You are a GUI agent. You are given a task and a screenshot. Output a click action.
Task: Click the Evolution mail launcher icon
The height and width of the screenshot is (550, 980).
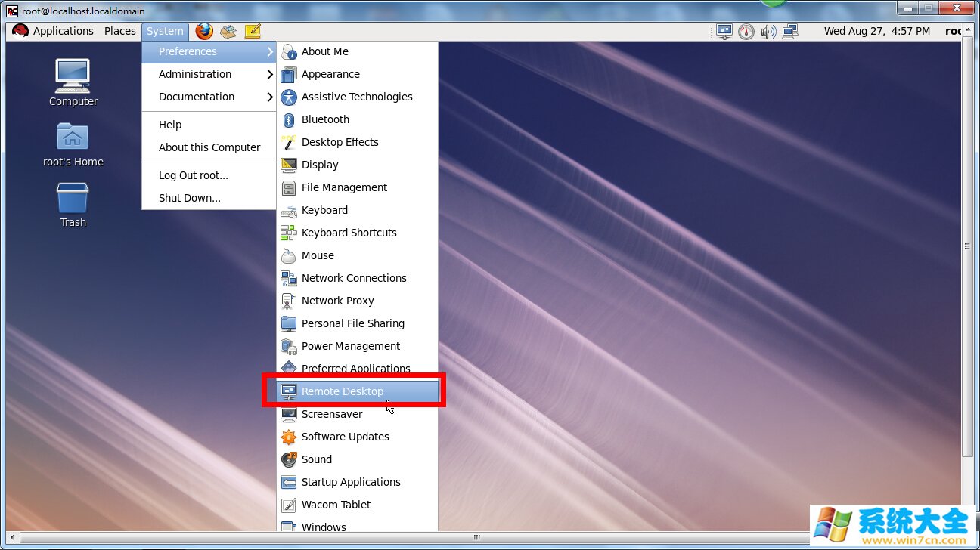[x=228, y=31]
